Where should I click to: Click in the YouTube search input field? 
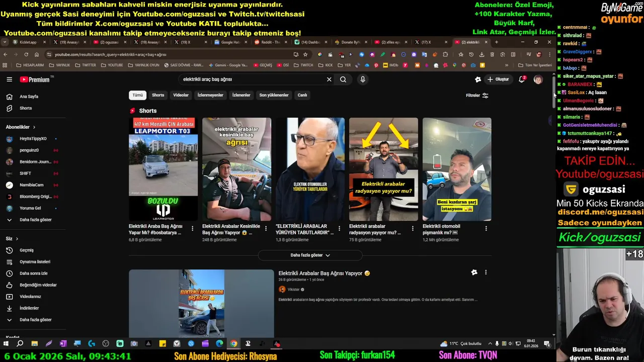(x=252, y=79)
